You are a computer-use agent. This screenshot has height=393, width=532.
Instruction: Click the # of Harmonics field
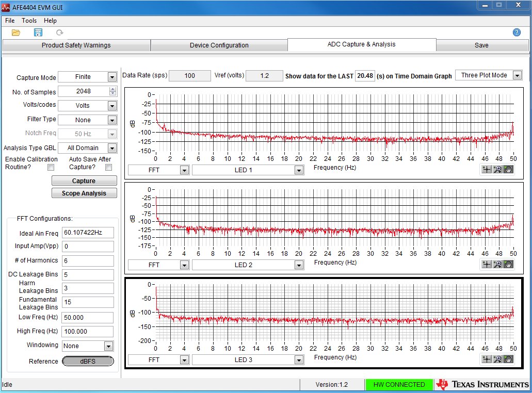(x=88, y=261)
